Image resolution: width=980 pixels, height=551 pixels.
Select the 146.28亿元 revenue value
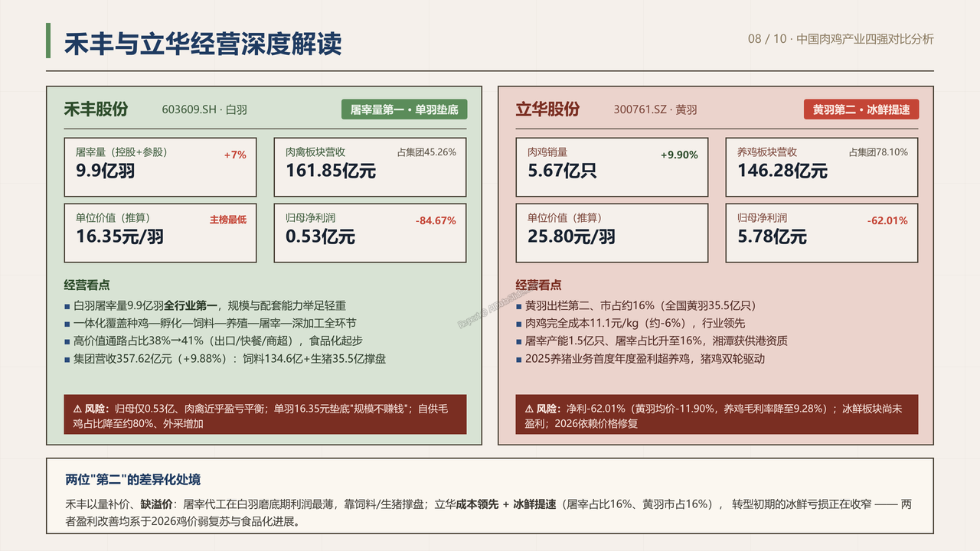[x=782, y=171]
